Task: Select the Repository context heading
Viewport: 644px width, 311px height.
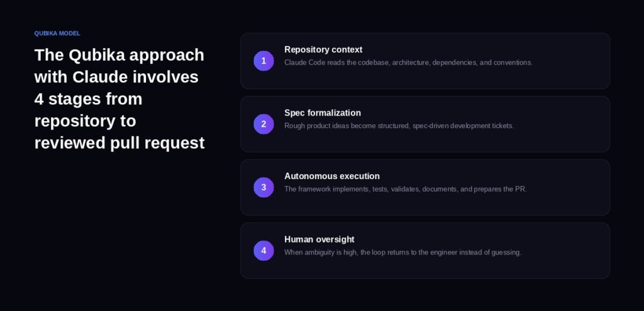Action: (323, 50)
